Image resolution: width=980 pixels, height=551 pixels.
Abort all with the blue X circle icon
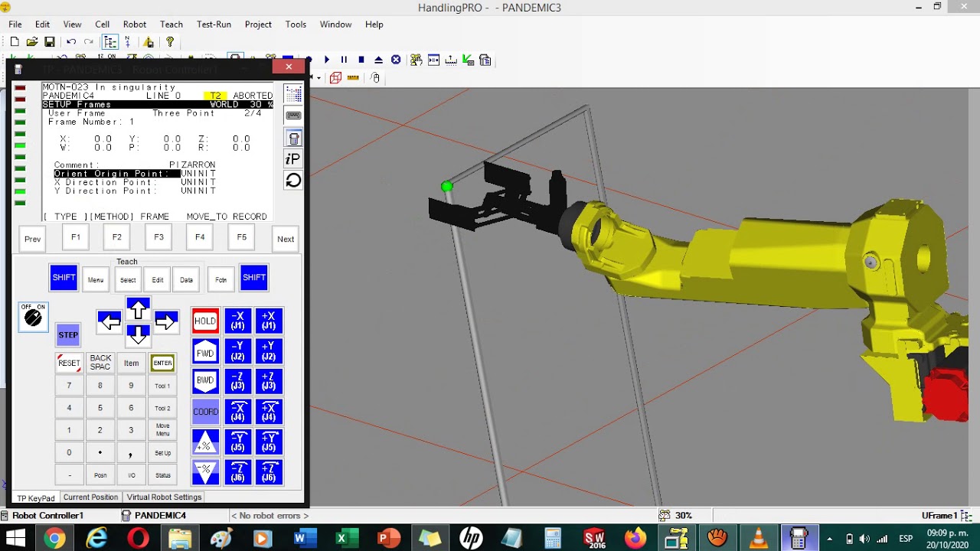coord(396,60)
